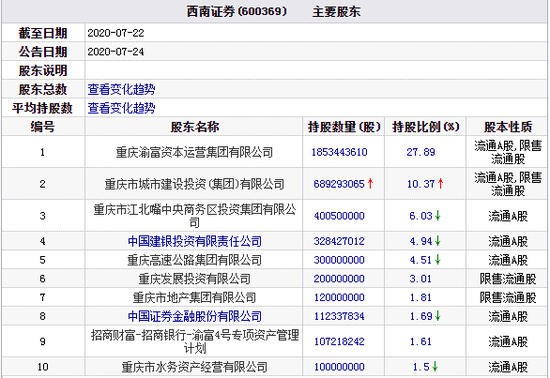Select percentage value 1.81
Image resolution: width=550 pixels, height=378 pixels.
pyautogui.click(x=421, y=298)
